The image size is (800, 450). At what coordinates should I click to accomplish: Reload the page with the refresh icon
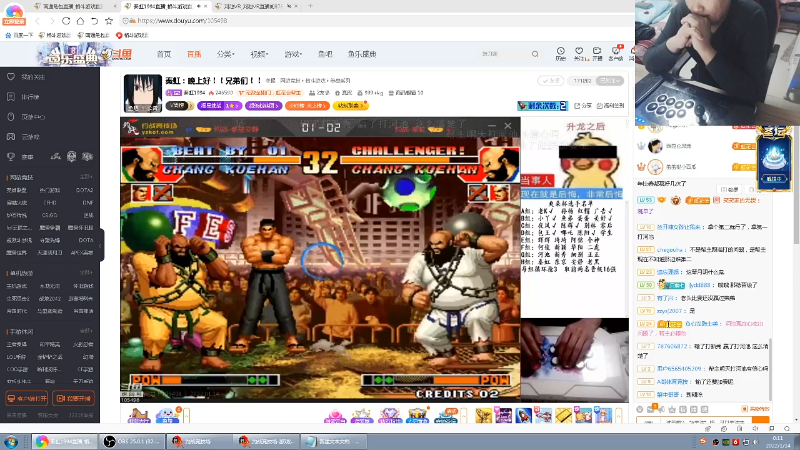click(66, 21)
